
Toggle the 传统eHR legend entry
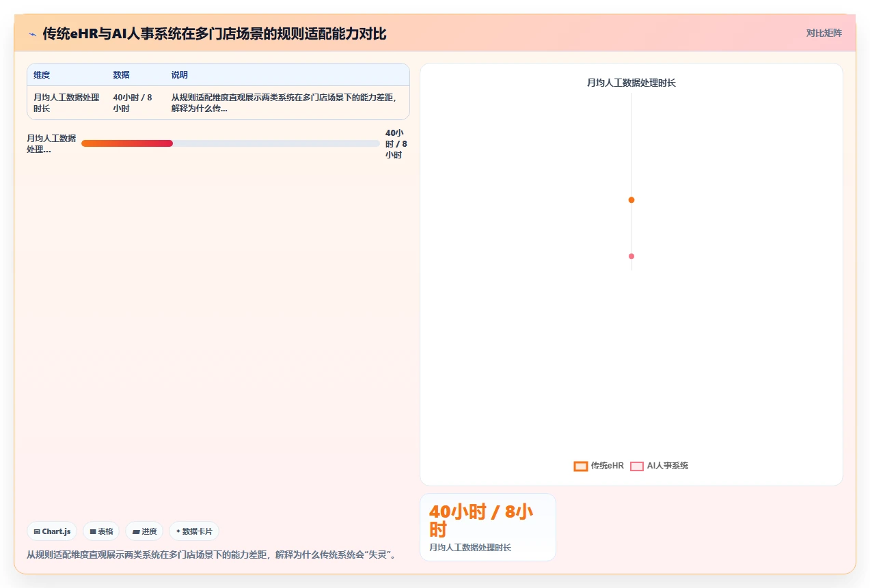pos(599,466)
